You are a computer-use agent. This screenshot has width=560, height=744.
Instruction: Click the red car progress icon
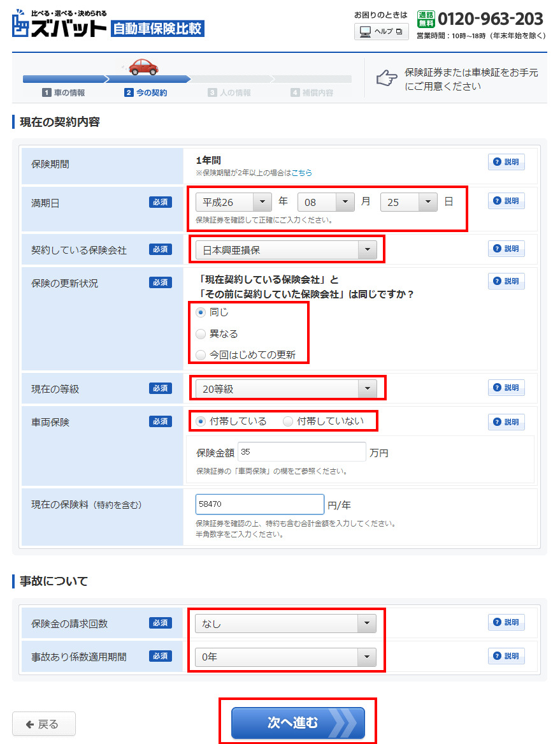[143, 66]
